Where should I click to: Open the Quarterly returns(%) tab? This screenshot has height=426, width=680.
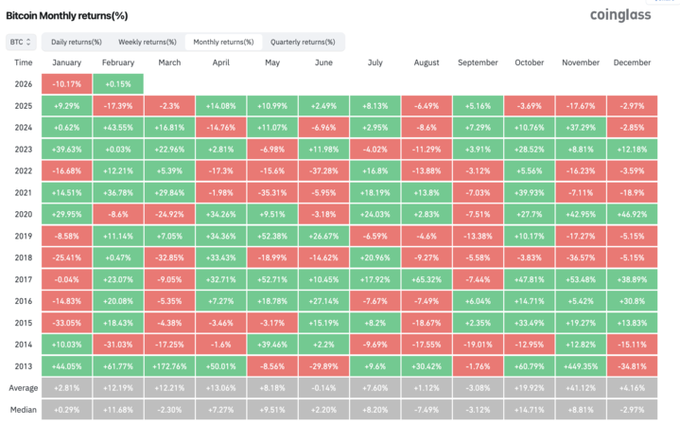(303, 42)
